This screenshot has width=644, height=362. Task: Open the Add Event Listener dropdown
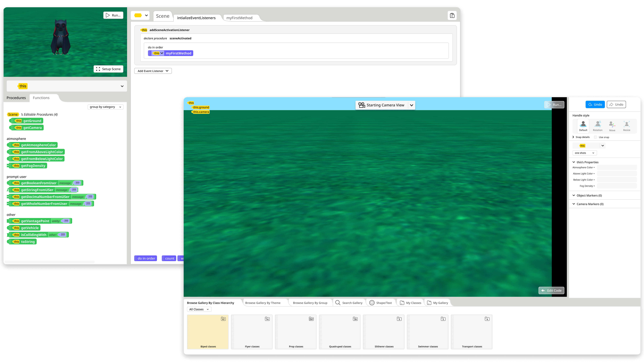(153, 71)
